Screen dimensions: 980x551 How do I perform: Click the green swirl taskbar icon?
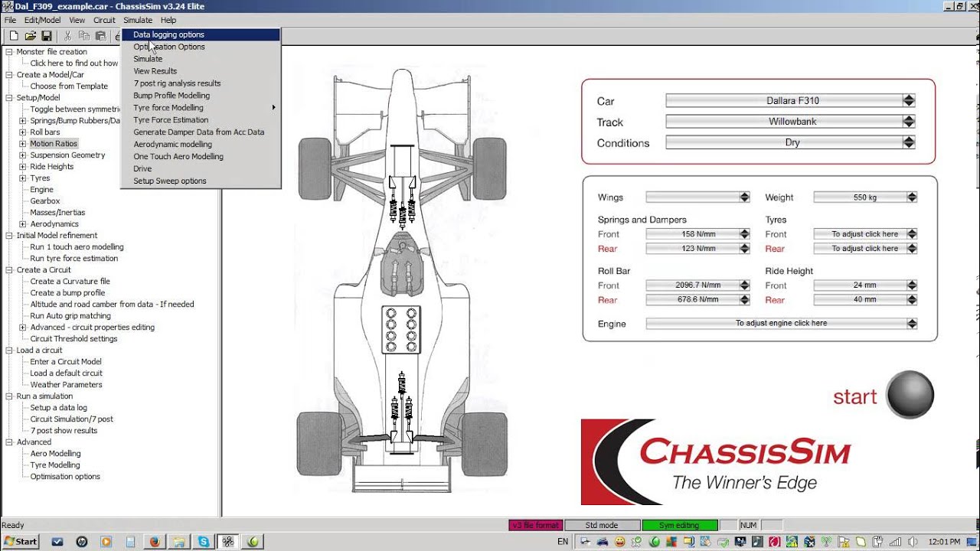pos(253,541)
